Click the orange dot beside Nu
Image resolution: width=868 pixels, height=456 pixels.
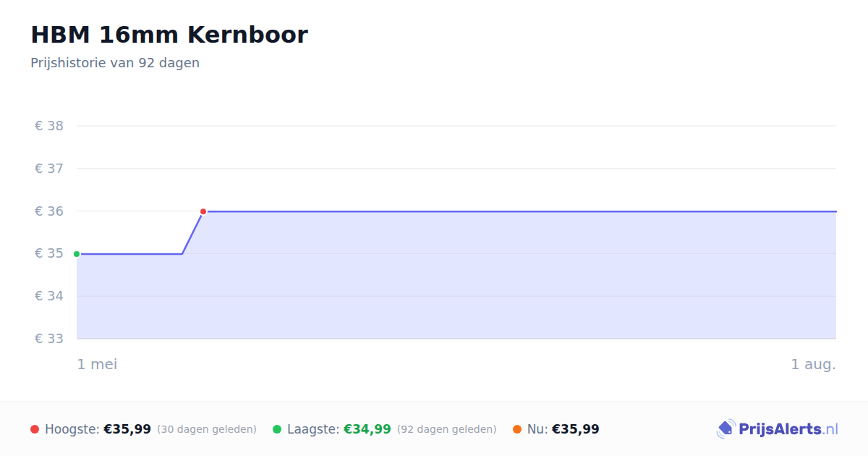[x=517, y=429]
